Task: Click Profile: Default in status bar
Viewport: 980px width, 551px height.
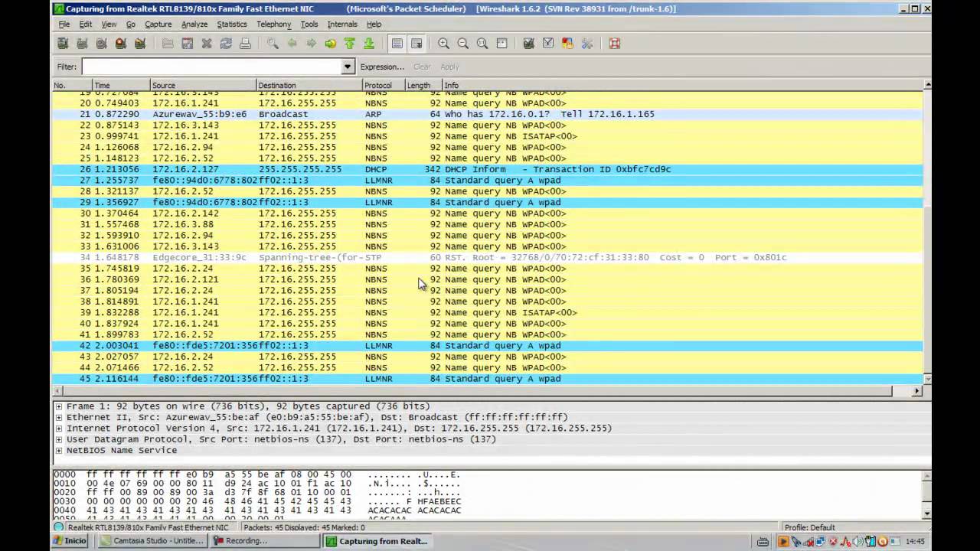Action: (x=809, y=527)
